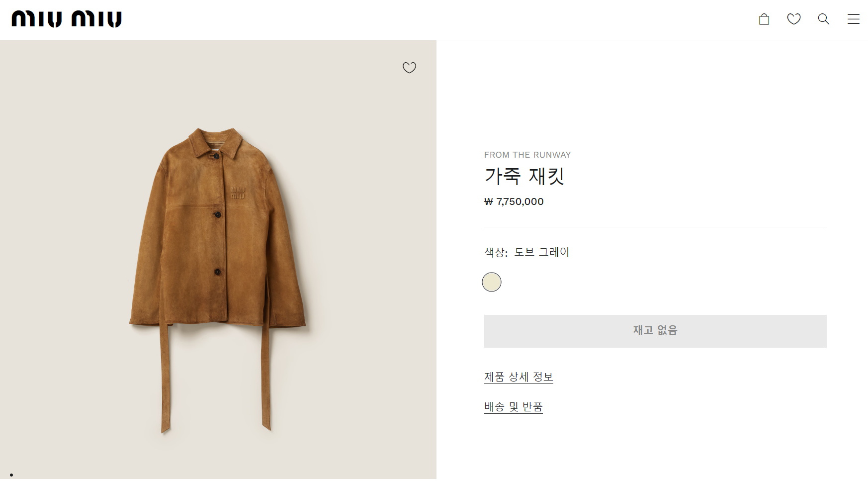Click the 색상: 도브 그레이 color label
868x481 pixels.
526,252
